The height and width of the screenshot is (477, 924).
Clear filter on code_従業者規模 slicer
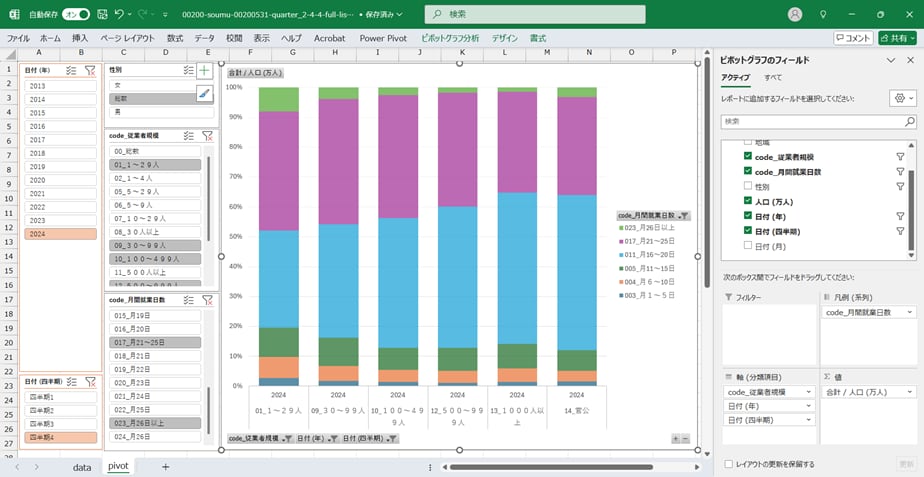(207, 135)
